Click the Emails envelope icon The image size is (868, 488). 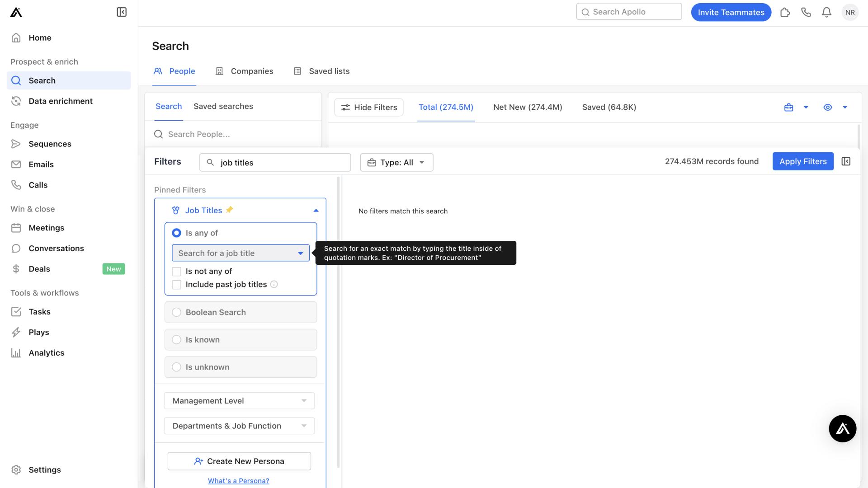[16, 164]
